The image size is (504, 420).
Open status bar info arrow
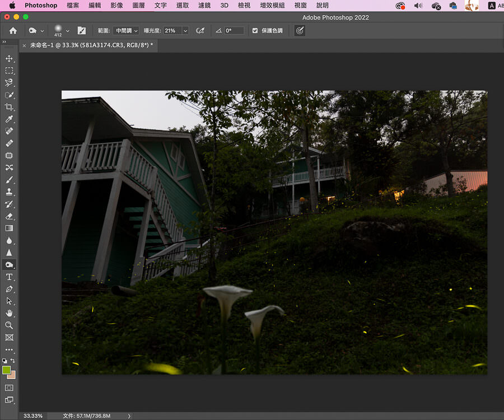[x=129, y=416]
